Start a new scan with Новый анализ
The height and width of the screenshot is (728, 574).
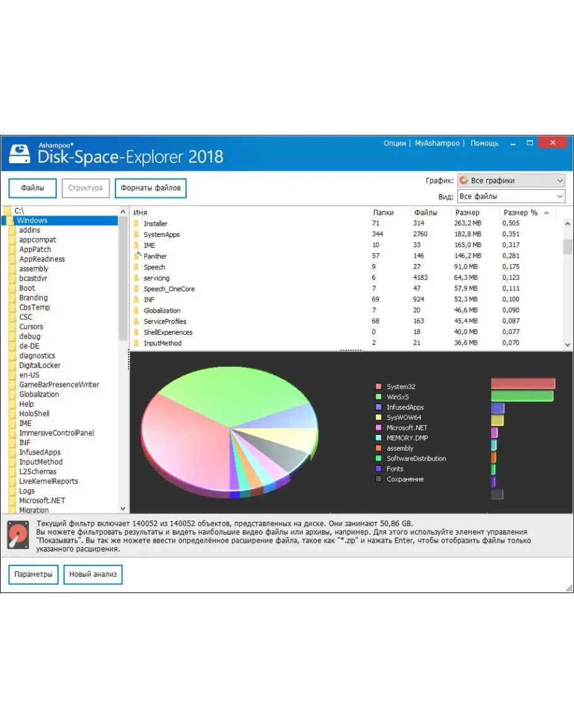[93, 575]
